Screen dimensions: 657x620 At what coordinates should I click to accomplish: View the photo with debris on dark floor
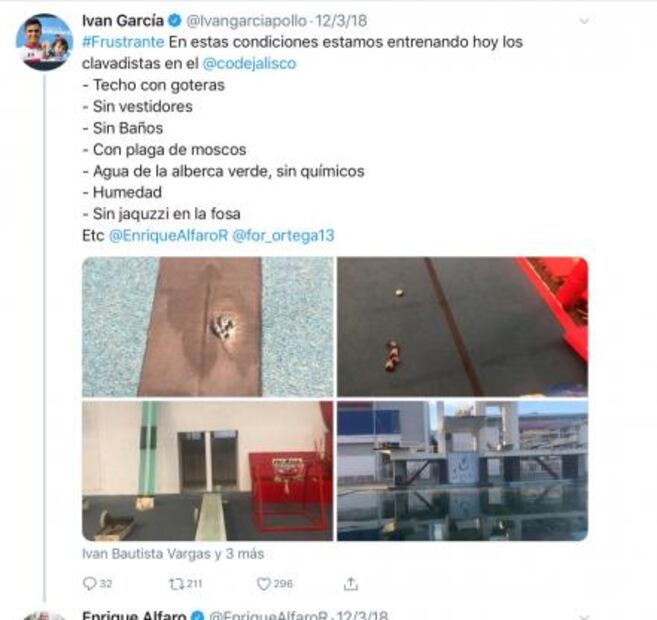pos(463,327)
